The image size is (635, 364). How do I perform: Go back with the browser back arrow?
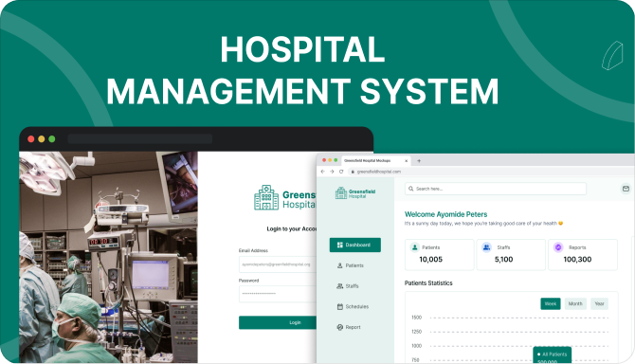point(323,172)
